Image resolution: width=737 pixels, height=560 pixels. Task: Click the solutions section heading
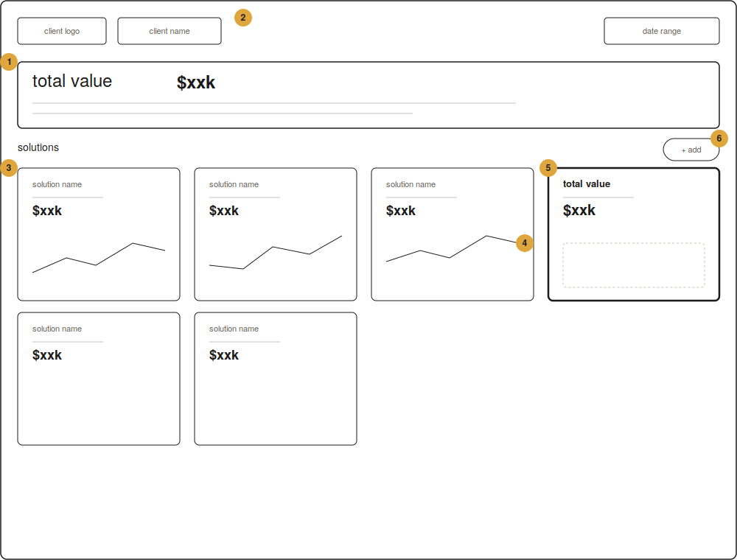38,147
